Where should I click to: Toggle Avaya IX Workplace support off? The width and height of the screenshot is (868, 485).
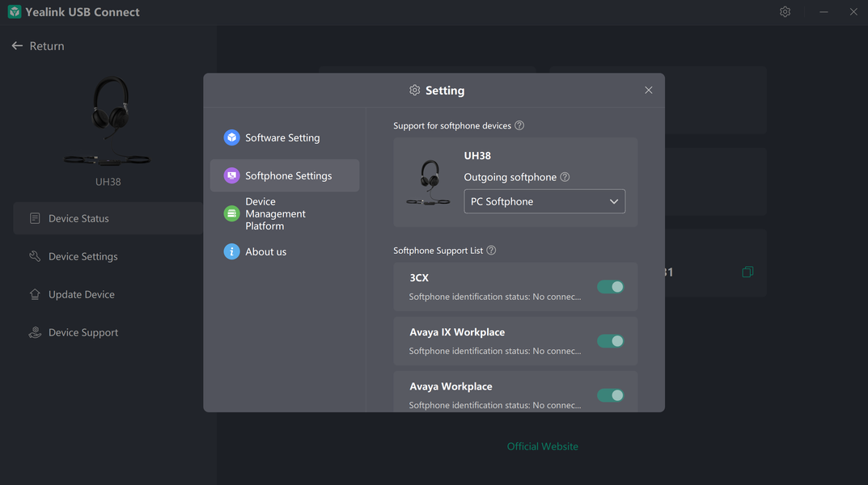pos(610,341)
